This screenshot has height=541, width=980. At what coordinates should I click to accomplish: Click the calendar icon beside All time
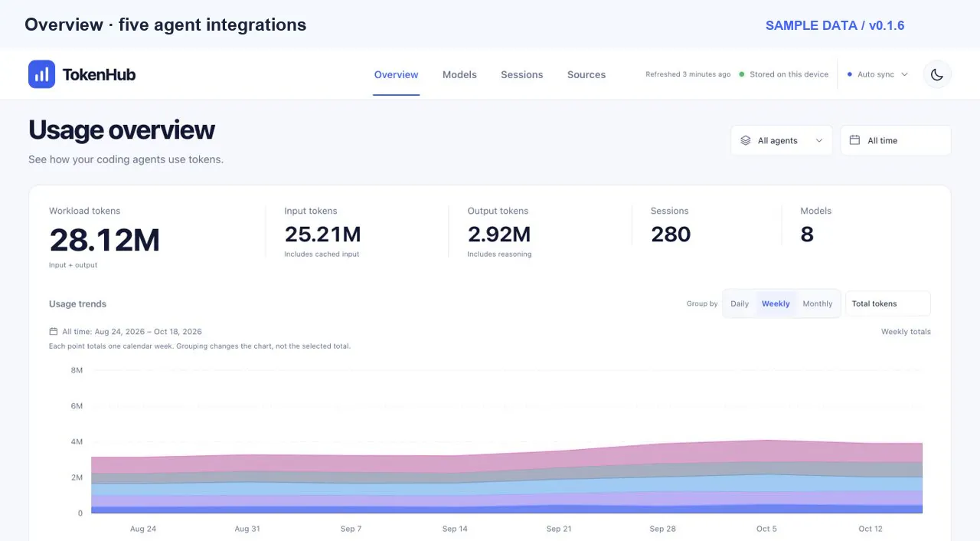(855, 140)
